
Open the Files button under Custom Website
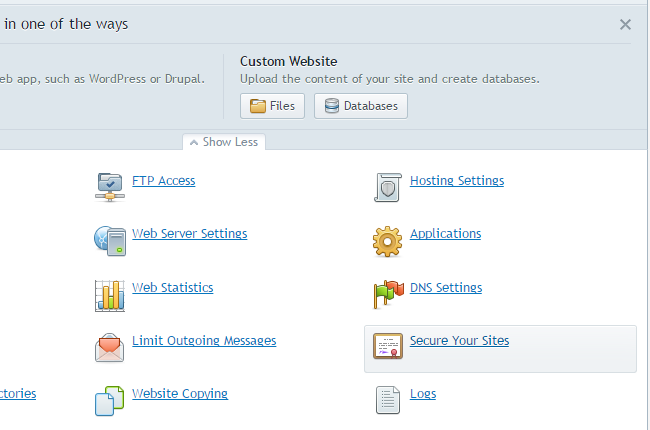272,106
